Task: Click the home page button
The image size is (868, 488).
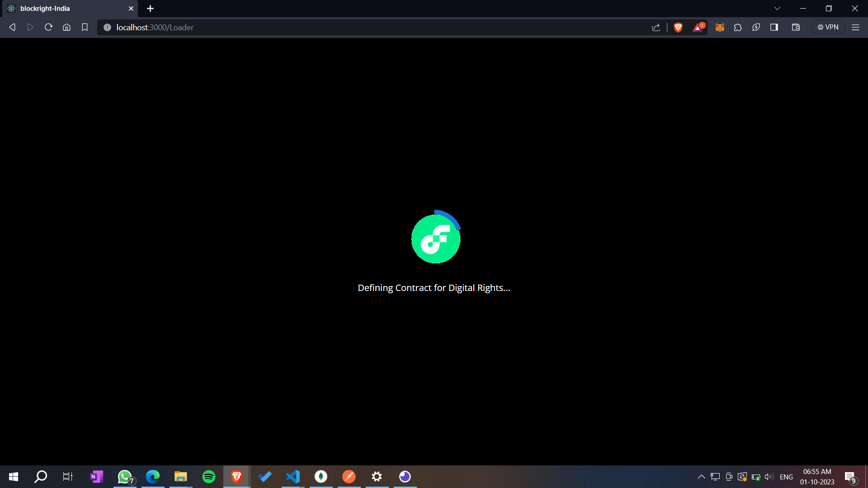Action: tap(66, 28)
